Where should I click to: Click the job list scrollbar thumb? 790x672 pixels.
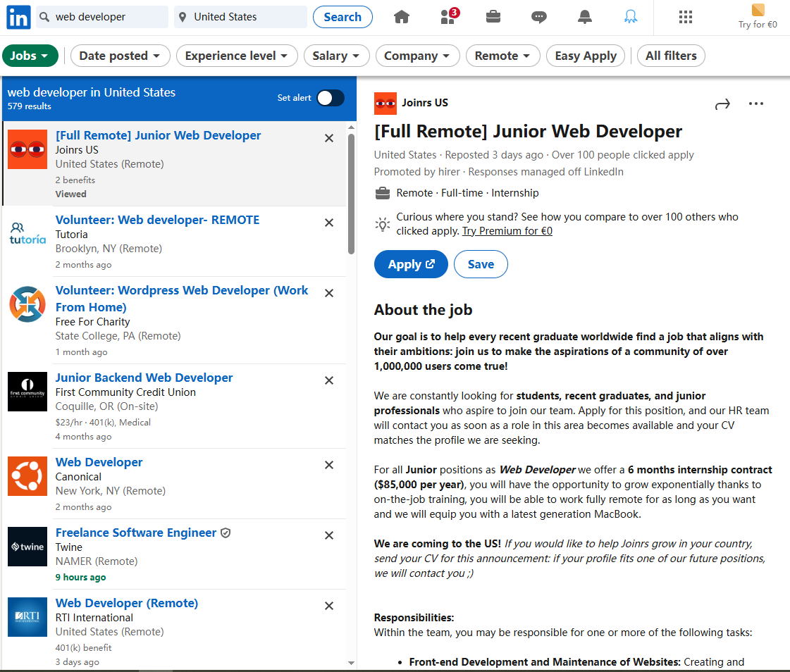351,194
